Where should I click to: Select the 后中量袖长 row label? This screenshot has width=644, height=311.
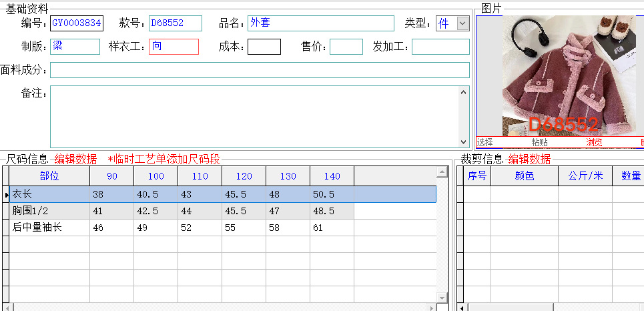(49, 228)
